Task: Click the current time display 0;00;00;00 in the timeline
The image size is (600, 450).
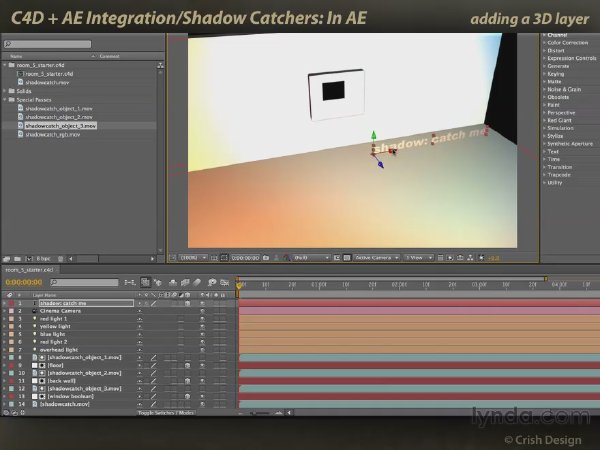Action: 24,282
